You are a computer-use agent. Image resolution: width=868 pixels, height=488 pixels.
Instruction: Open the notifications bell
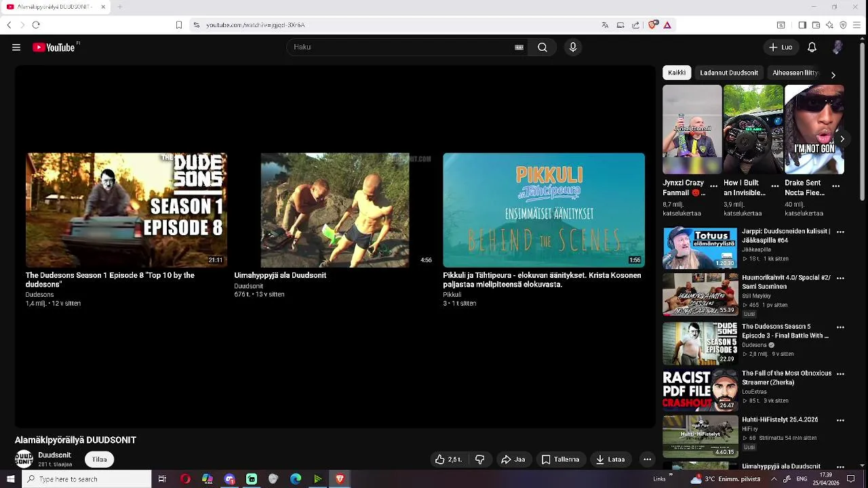click(812, 47)
